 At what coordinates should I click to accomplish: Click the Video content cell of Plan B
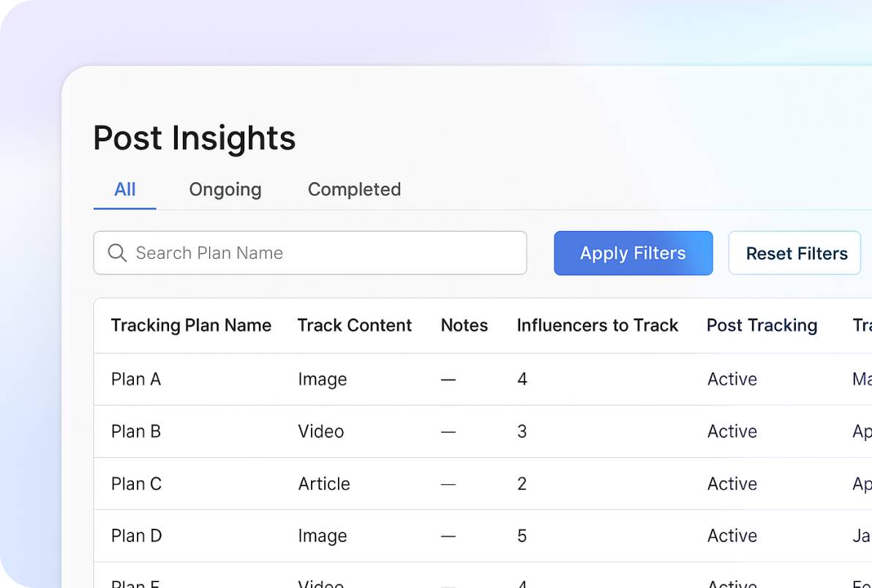coord(321,431)
